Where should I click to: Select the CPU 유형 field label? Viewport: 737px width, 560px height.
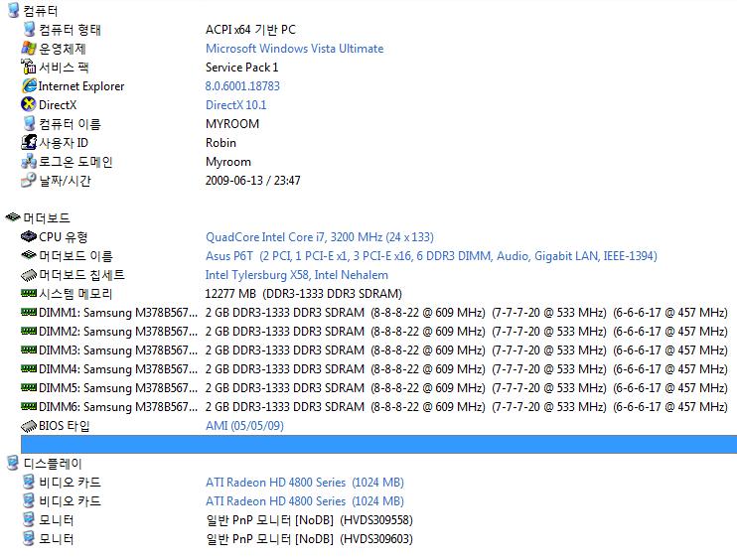point(63,236)
